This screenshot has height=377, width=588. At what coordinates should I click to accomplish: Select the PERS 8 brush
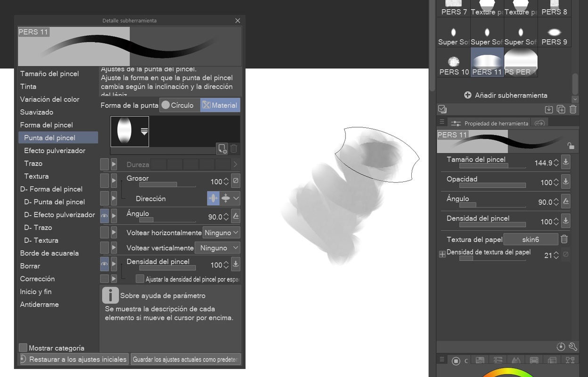(x=554, y=8)
